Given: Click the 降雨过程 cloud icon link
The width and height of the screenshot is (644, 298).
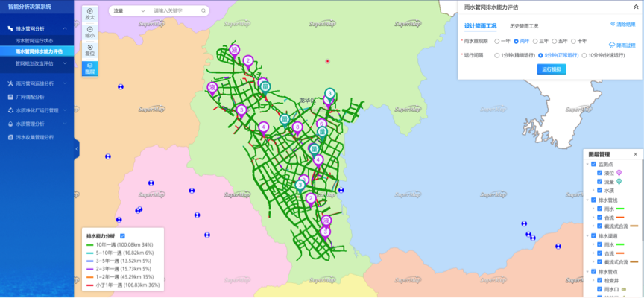Looking at the screenshot, I should (622, 45).
